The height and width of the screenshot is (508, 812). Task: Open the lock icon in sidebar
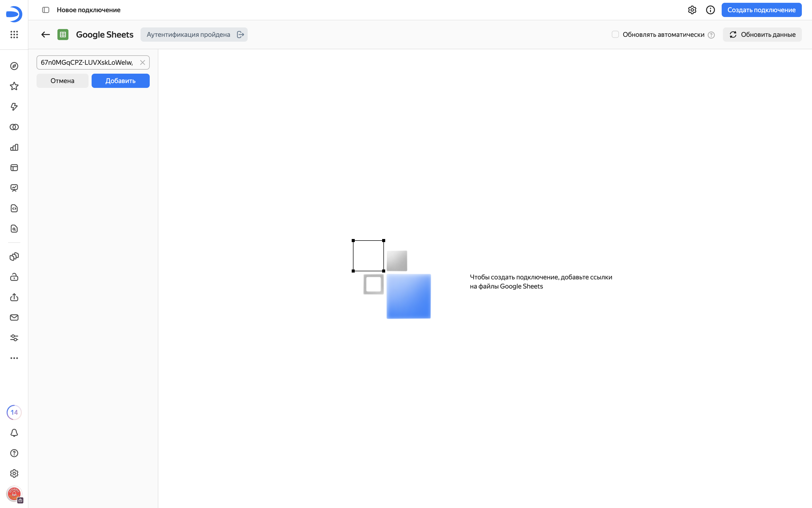point(14,277)
